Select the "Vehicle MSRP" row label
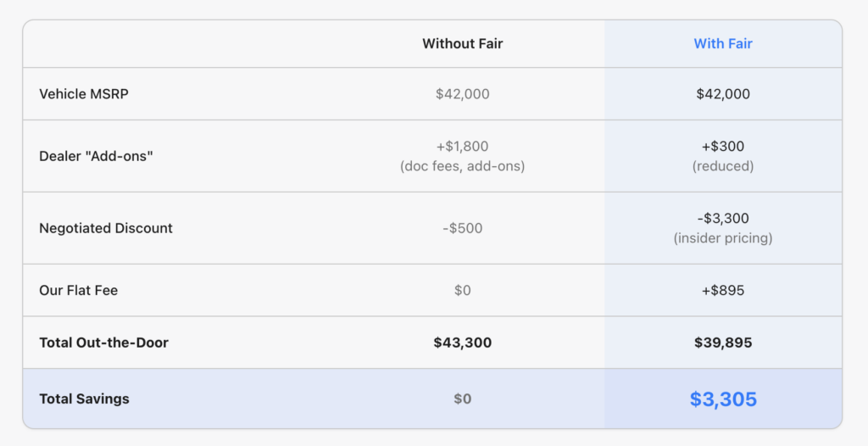Viewport: 868px width, 446px height. point(83,94)
